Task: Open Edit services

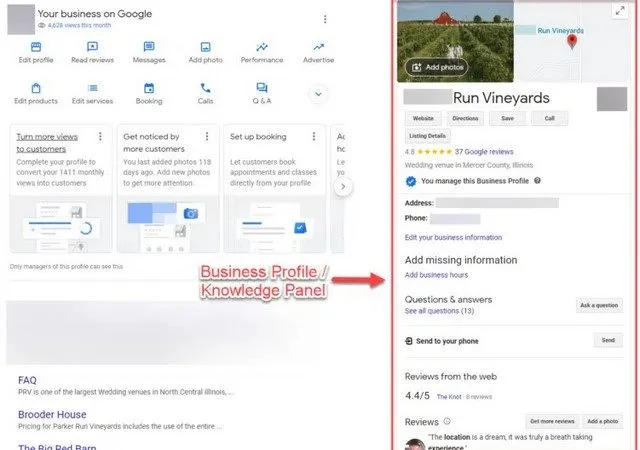Action: pos(92,94)
